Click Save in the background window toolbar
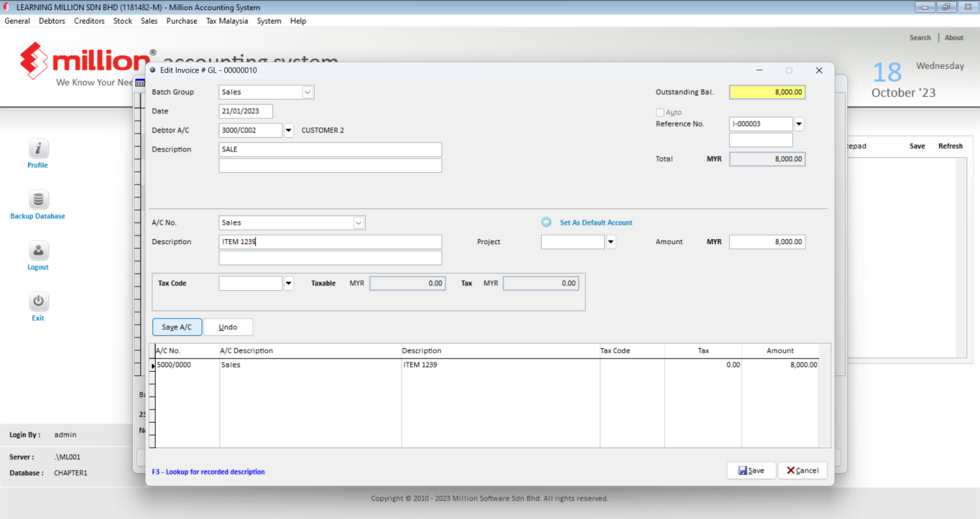 (x=917, y=146)
